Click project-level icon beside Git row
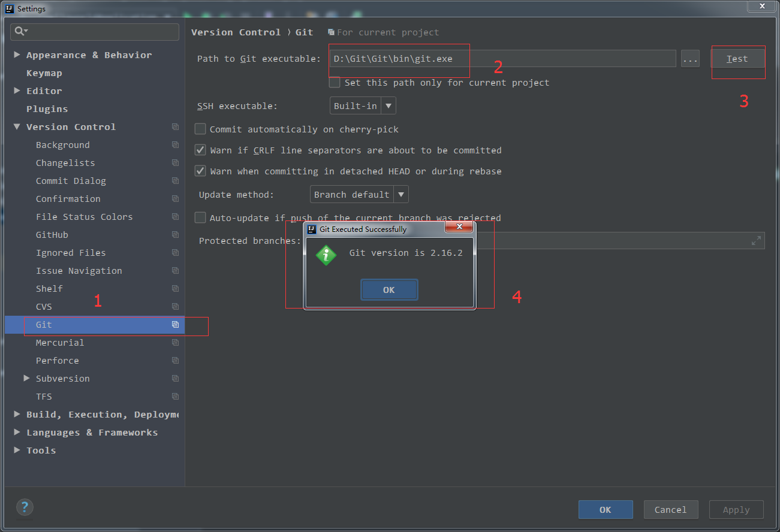Image resolution: width=780 pixels, height=532 pixels. tap(175, 325)
